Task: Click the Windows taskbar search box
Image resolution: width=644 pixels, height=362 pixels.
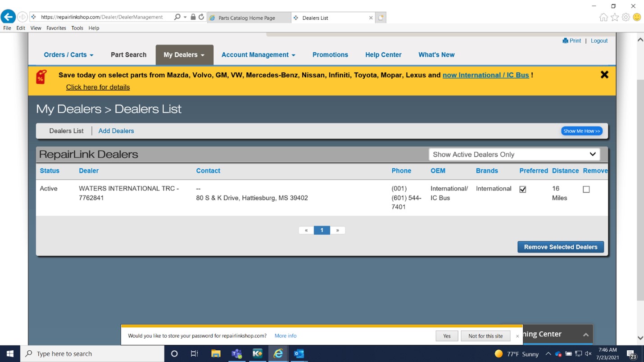Action: tap(92, 353)
